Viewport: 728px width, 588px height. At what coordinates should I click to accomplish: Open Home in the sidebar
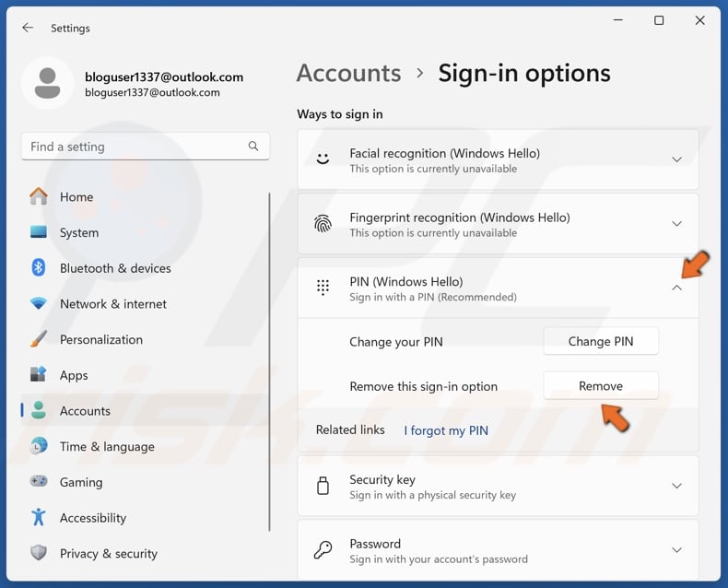click(x=144, y=196)
